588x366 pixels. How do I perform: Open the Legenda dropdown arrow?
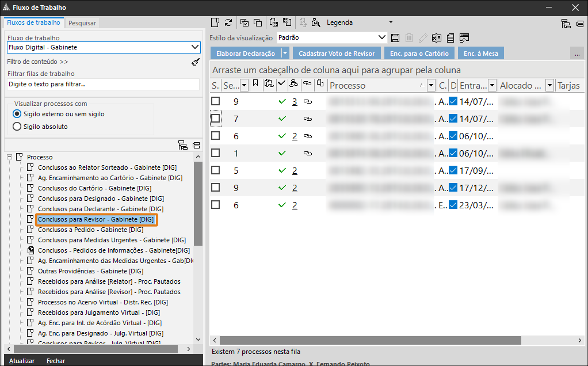391,22
